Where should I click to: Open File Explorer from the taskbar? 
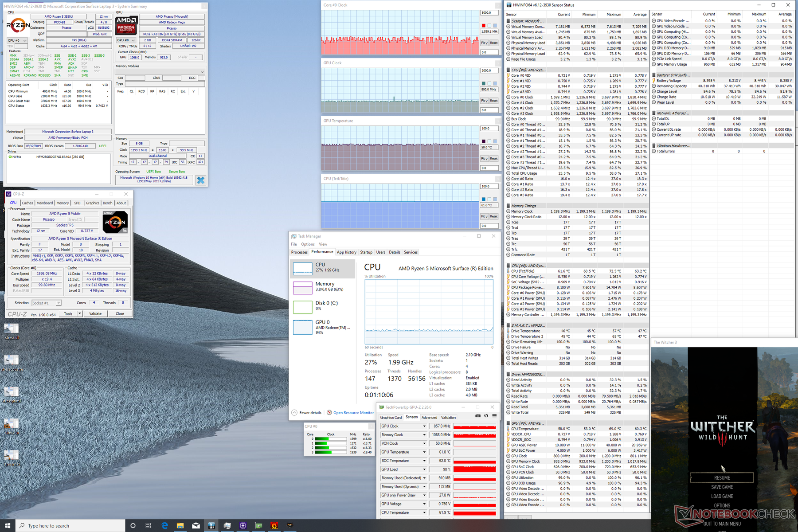[180, 526]
